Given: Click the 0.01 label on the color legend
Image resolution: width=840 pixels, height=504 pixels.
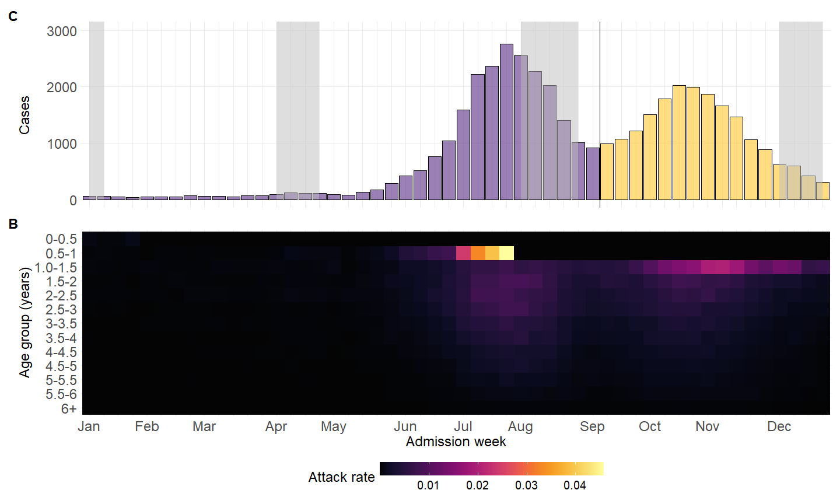Looking at the screenshot, I should tap(428, 485).
